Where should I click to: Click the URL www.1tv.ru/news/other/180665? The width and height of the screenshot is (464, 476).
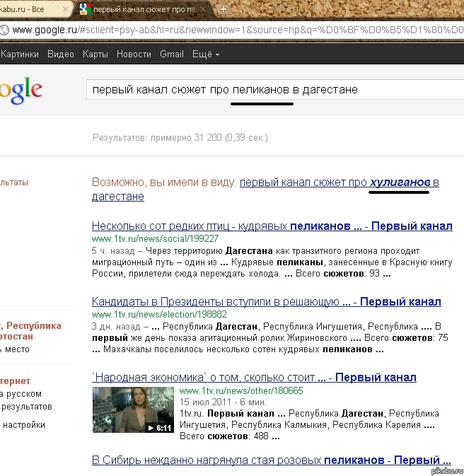tap(241, 390)
